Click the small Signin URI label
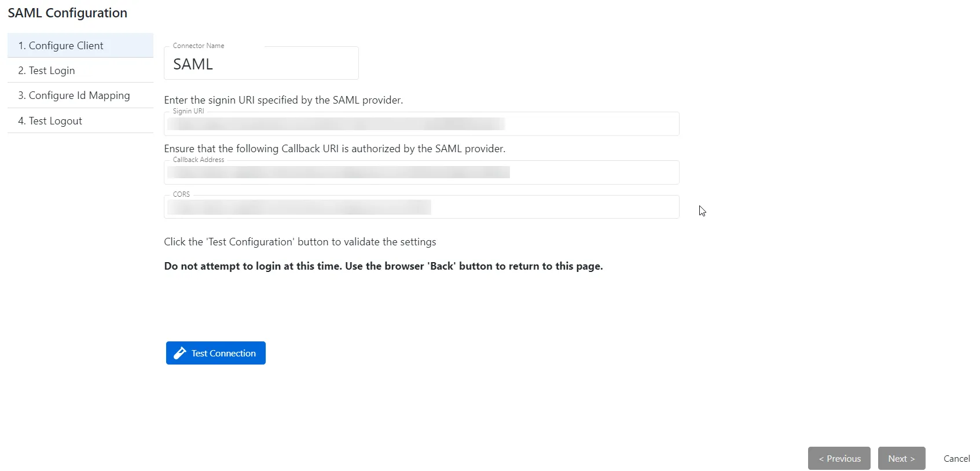The image size is (980, 471). 189,111
